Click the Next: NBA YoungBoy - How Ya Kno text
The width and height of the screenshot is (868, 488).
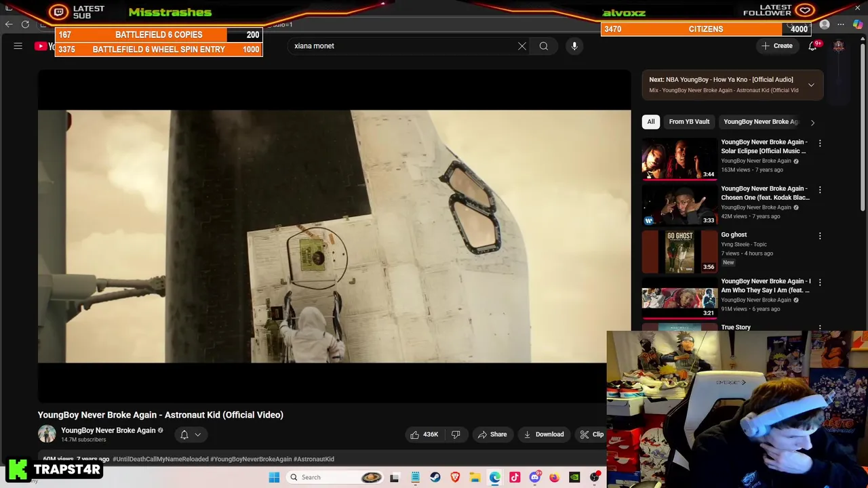coord(721,80)
